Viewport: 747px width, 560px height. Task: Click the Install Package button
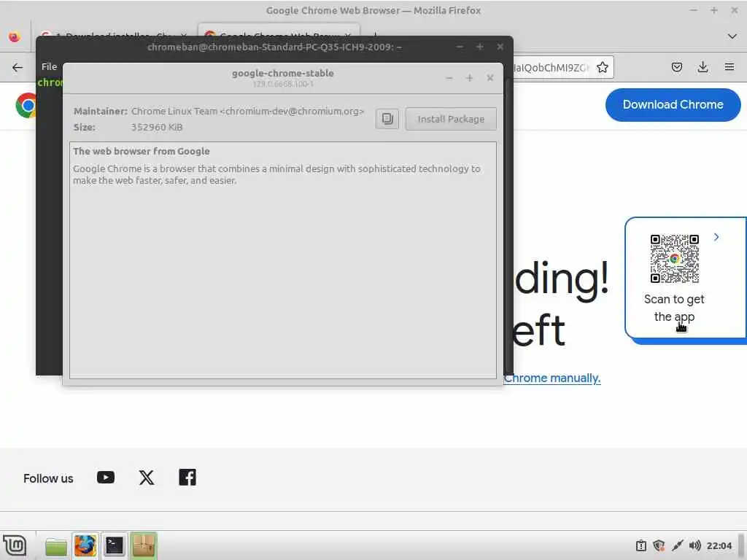coord(451,119)
